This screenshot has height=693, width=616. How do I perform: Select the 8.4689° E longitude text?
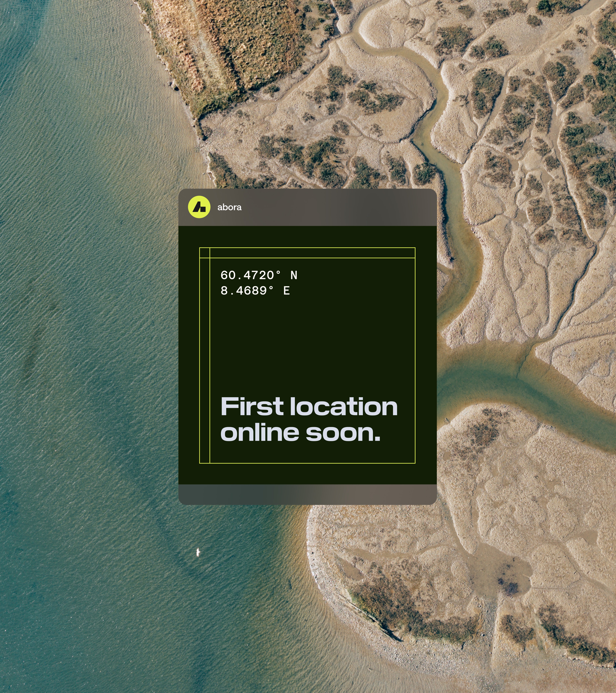255,291
